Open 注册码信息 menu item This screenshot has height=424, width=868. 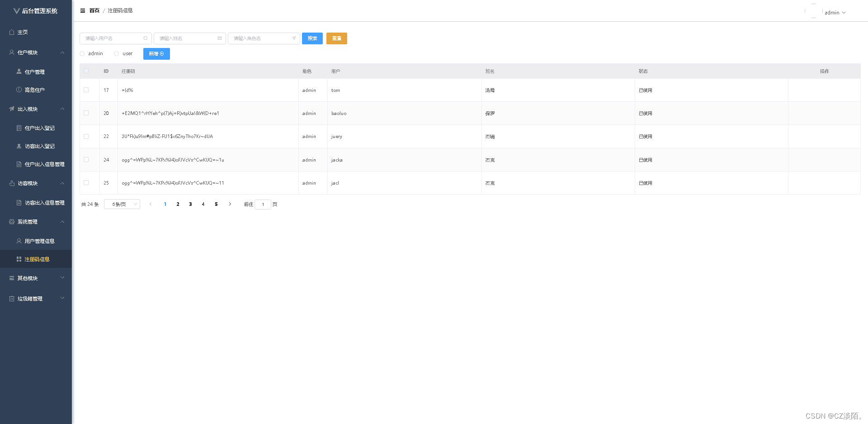(x=36, y=259)
